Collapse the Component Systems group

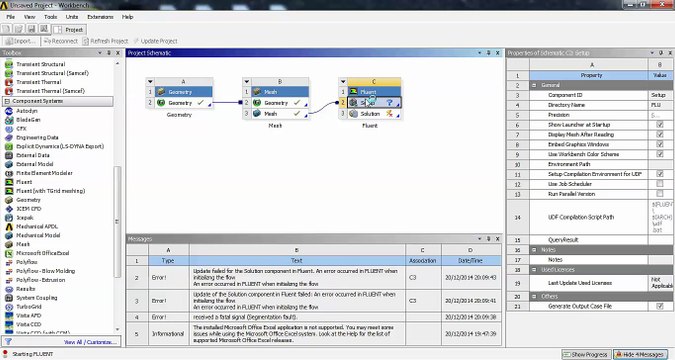point(7,101)
